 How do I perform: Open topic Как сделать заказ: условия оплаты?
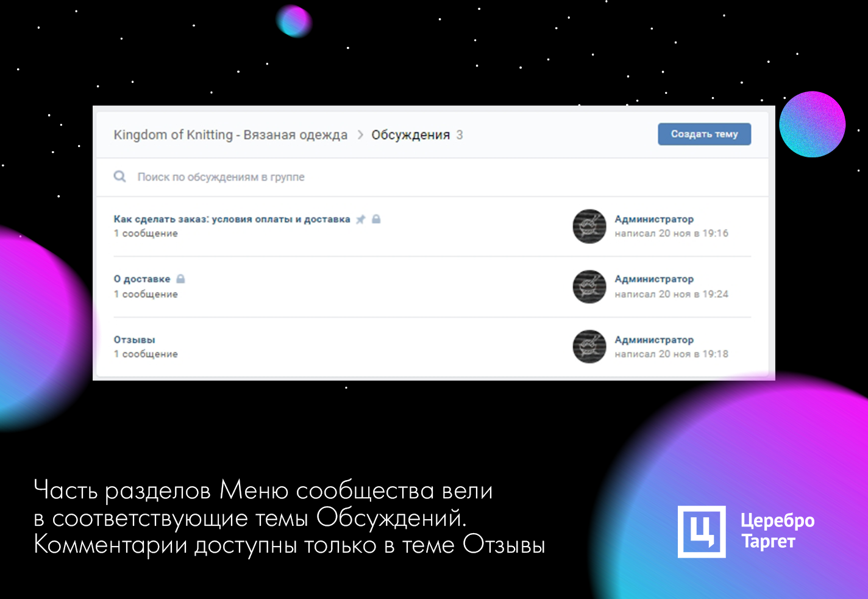(x=232, y=219)
